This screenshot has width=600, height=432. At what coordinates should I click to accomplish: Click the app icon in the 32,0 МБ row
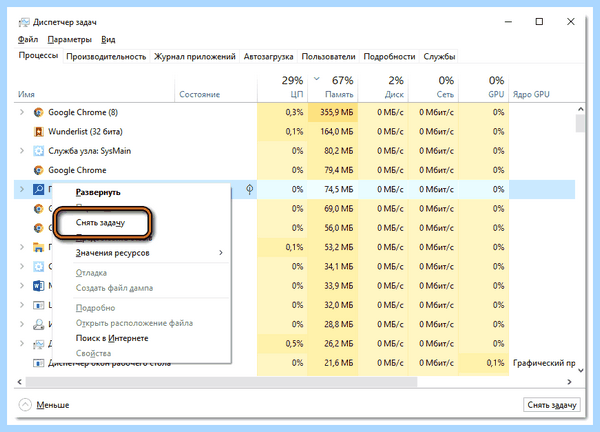pos(38,305)
